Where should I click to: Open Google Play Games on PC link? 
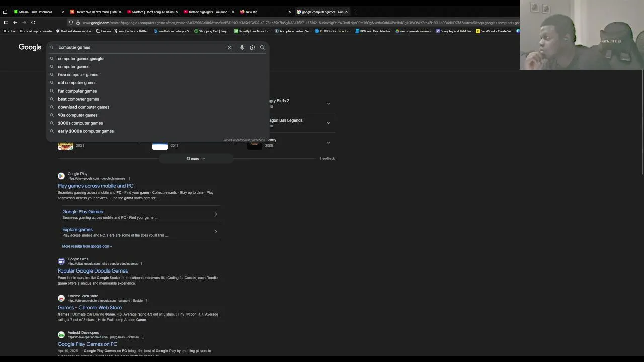[87, 344]
